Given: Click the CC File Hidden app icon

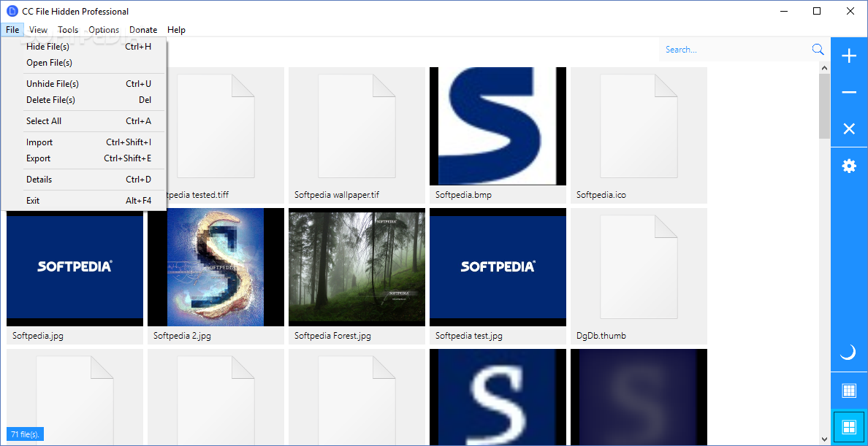Looking at the screenshot, I should [x=12, y=11].
